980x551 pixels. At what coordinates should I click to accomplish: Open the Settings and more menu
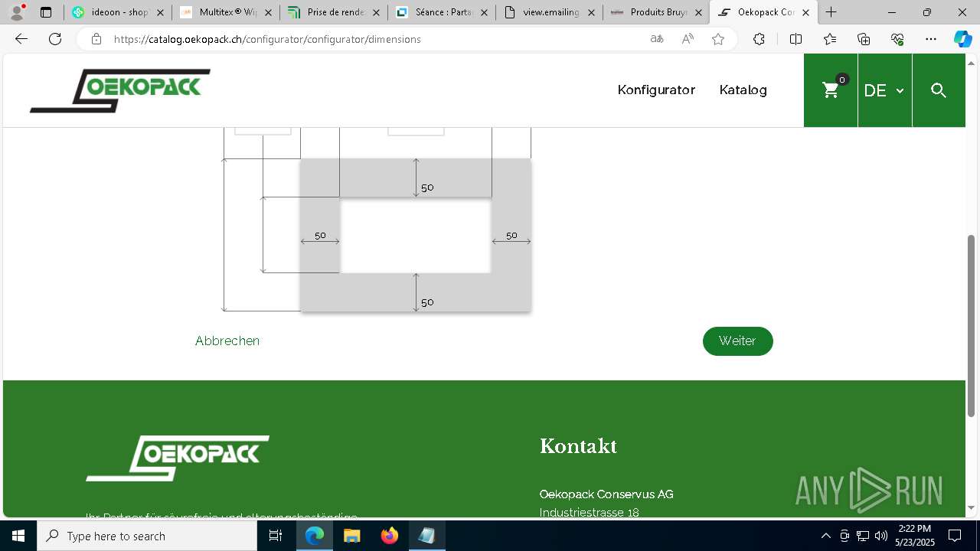931,39
